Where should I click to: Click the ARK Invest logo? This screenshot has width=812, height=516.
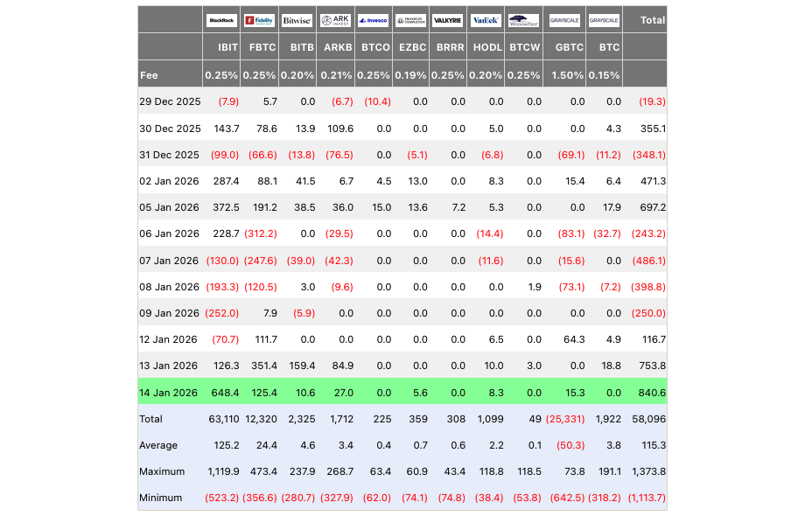coord(336,20)
